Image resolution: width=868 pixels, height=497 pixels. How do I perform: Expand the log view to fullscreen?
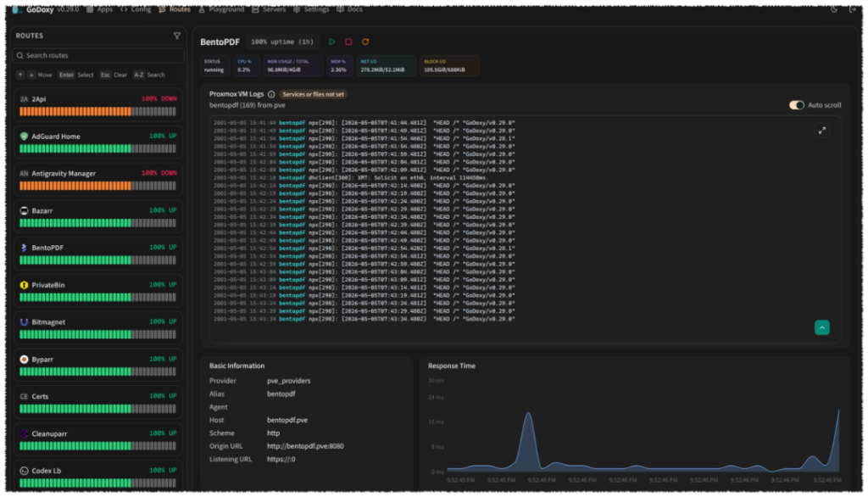coord(822,131)
